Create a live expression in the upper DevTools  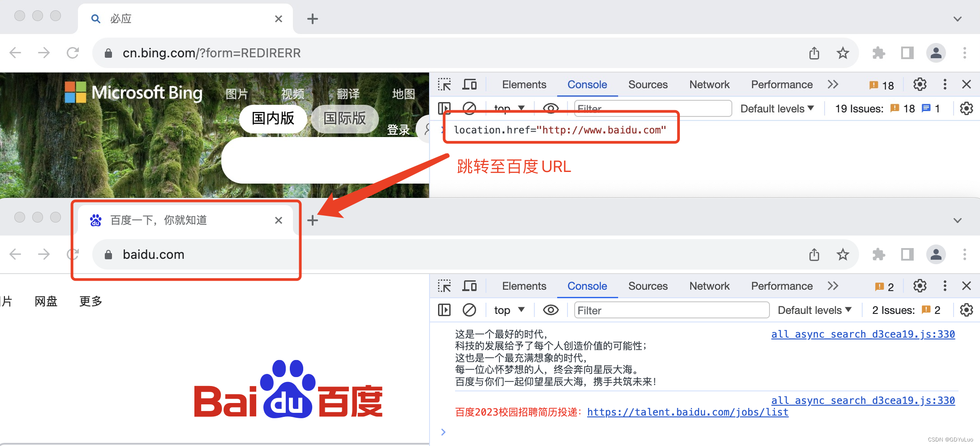click(551, 108)
